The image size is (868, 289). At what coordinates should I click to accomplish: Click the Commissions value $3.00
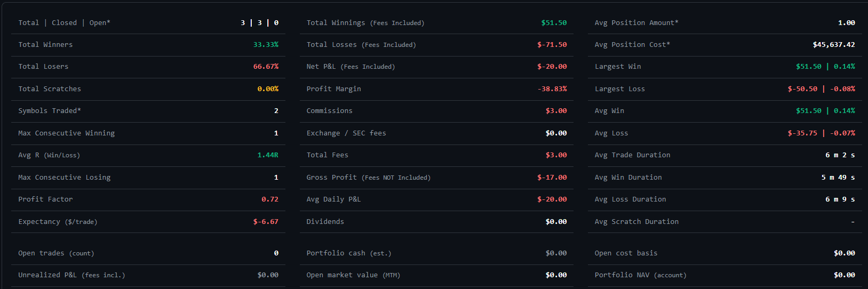point(556,111)
